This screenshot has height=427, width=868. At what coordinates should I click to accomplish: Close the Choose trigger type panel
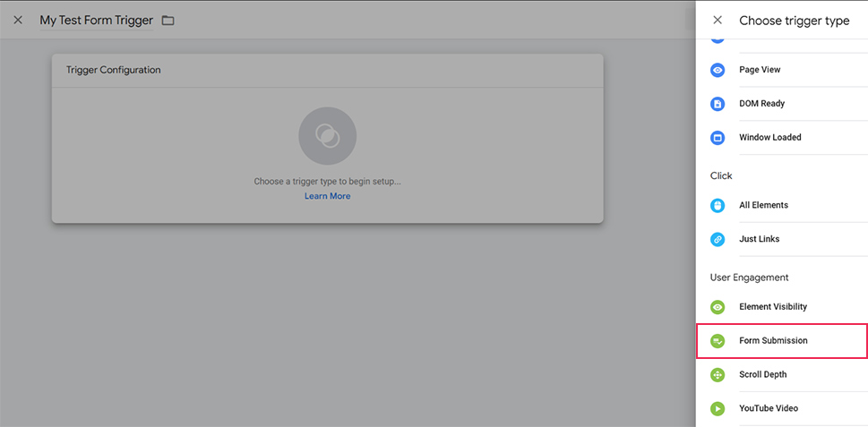click(718, 21)
